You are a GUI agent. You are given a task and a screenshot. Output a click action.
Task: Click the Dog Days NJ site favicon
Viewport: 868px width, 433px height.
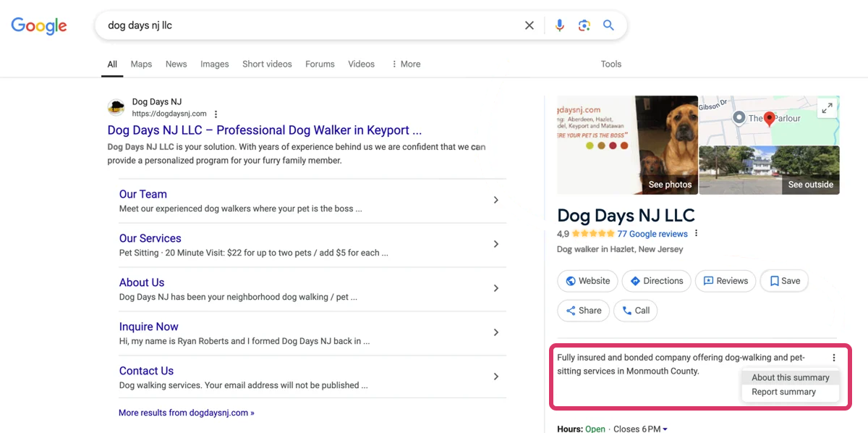pyautogui.click(x=116, y=108)
